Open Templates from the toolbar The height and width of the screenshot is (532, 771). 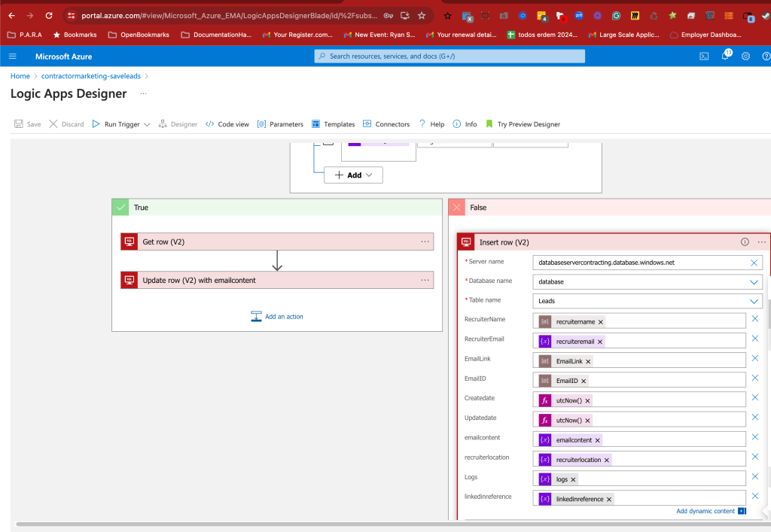click(334, 124)
